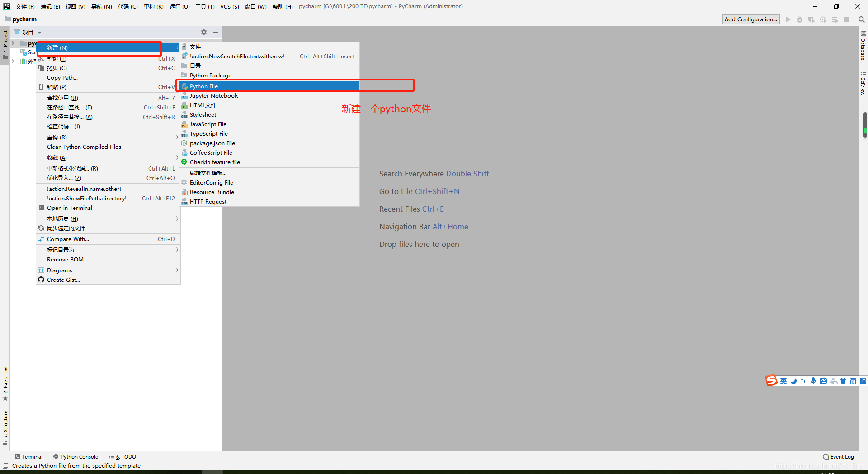Open the Event Log
This screenshot has height=474, width=868.
[x=839, y=457]
